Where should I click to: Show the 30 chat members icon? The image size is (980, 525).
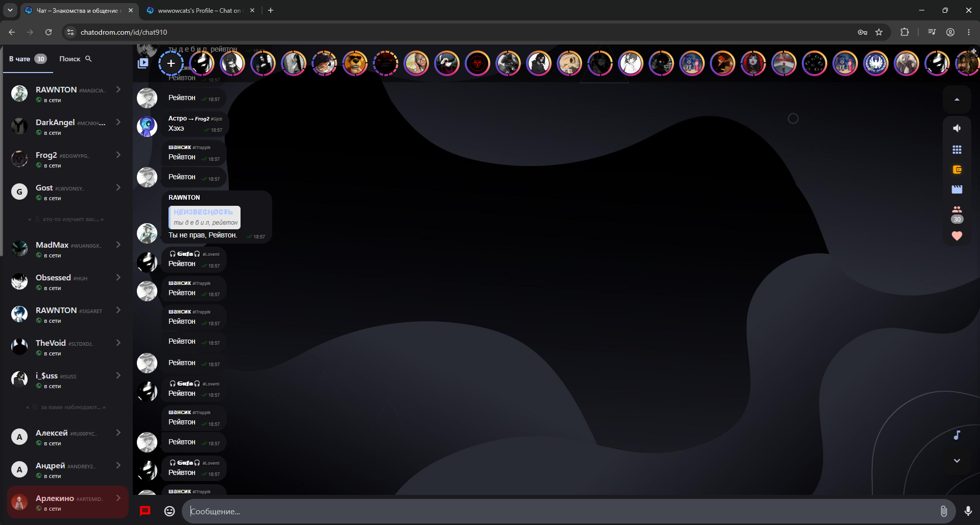957,214
